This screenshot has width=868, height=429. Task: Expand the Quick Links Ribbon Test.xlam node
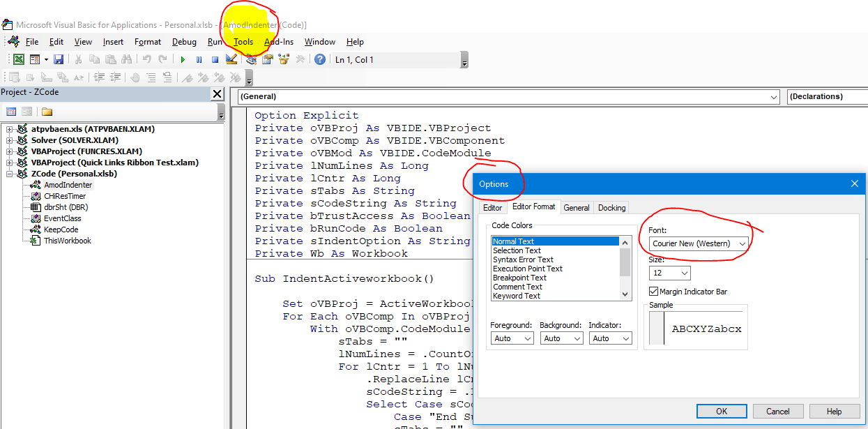point(9,163)
